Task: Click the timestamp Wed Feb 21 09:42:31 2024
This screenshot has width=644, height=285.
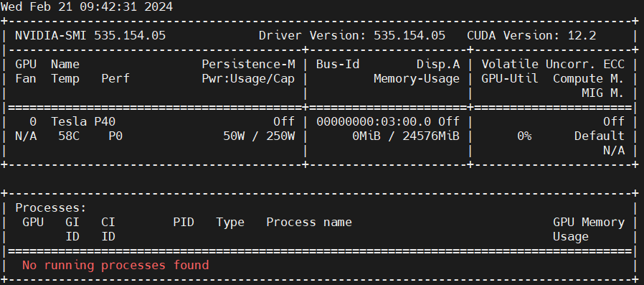Action: pos(87,7)
